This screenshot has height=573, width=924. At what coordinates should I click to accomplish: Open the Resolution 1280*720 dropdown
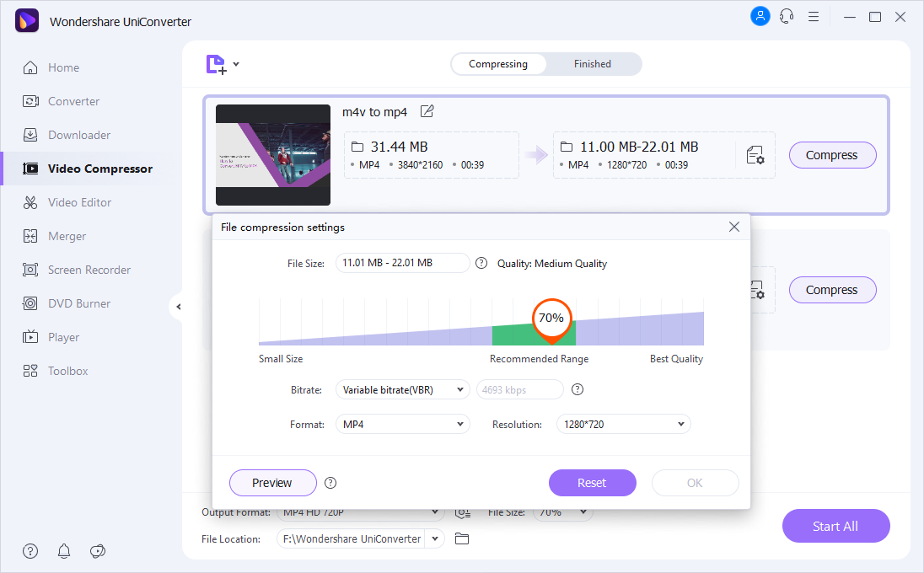[x=624, y=424]
